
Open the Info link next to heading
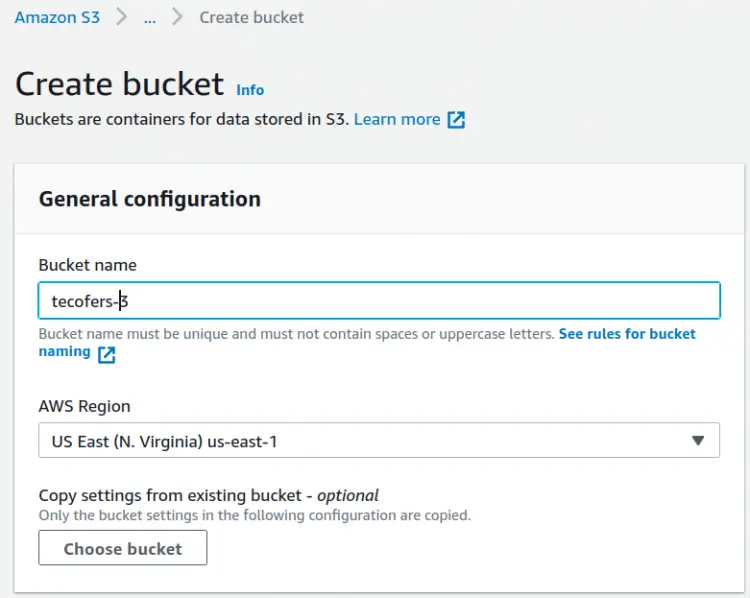250,90
